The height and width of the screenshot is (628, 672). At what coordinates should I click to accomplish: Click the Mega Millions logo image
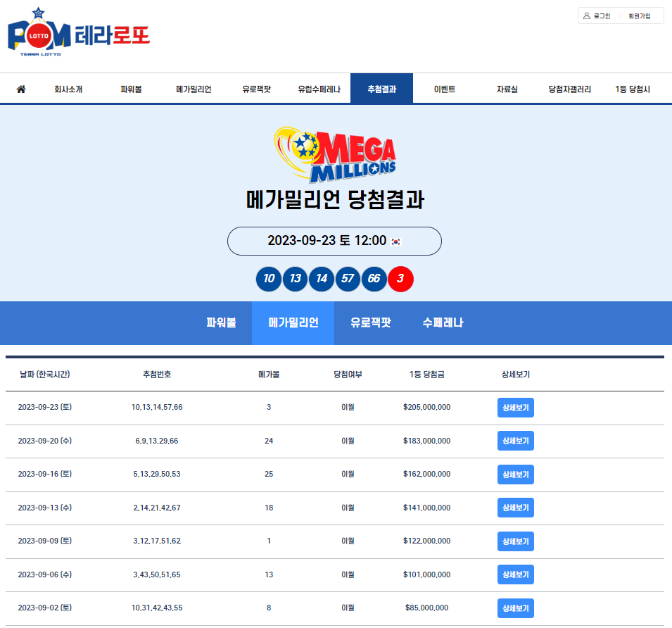(335, 154)
